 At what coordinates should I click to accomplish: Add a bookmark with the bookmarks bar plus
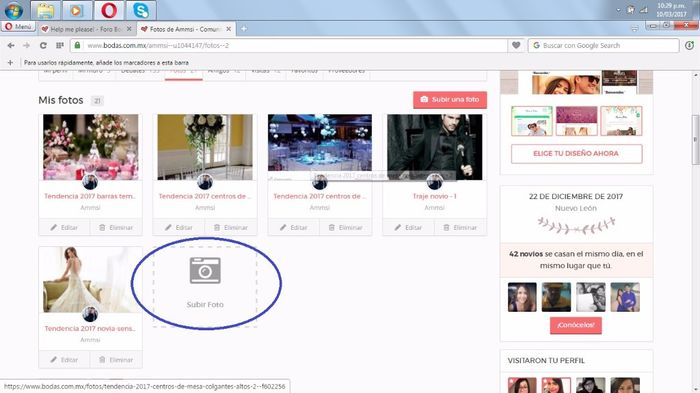pos(10,63)
